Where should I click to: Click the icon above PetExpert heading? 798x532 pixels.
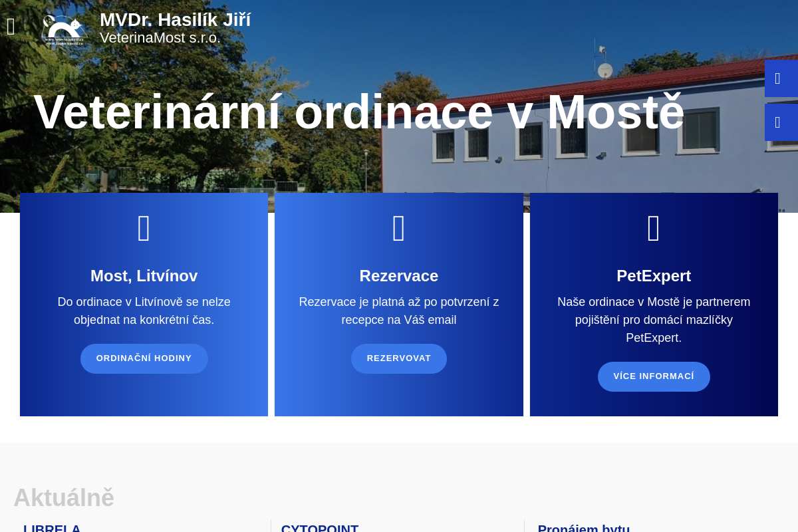coord(654,229)
